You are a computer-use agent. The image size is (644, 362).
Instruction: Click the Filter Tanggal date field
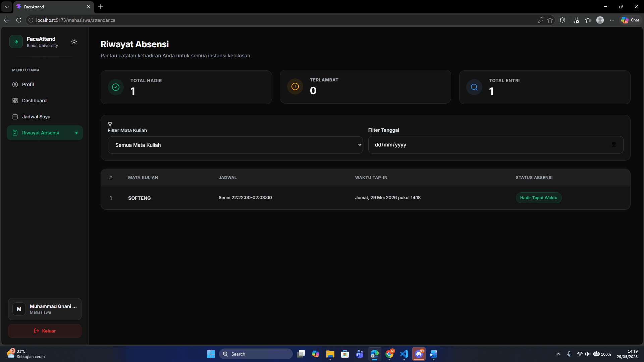click(496, 145)
